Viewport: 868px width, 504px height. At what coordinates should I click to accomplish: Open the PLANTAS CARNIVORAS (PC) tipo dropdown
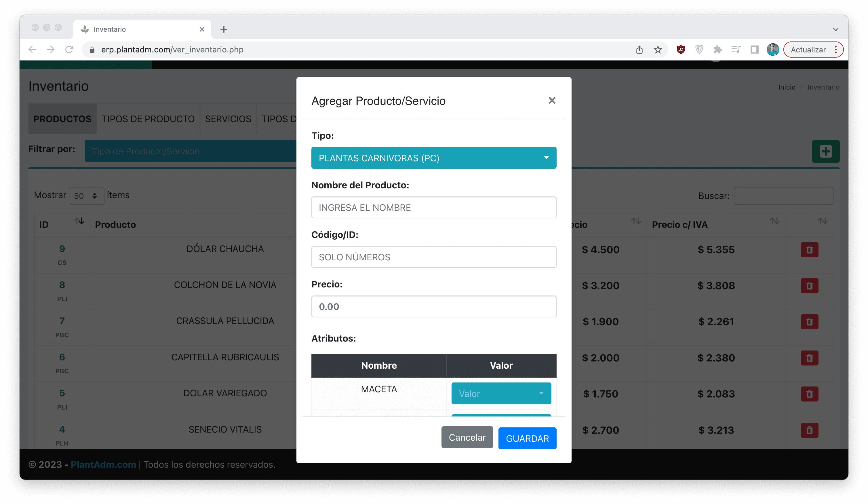434,158
